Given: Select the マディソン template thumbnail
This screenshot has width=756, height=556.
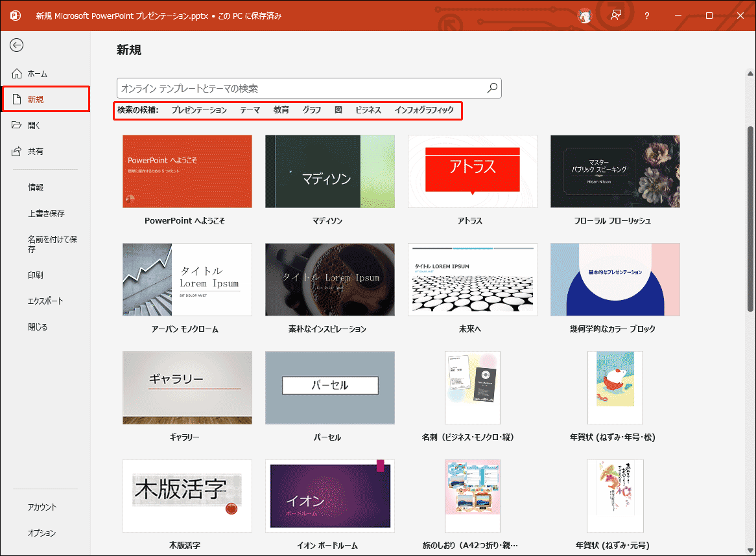Looking at the screenshot, I should click(x=330, y=172).
